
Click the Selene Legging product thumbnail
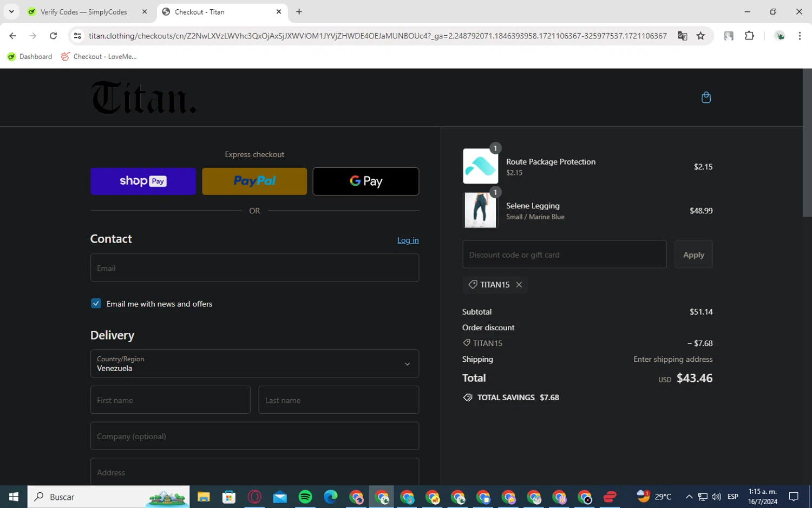coord(481,210)
